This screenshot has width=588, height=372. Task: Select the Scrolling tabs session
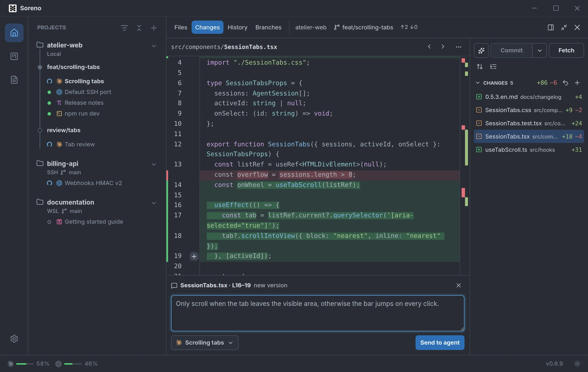click(84, 81)
